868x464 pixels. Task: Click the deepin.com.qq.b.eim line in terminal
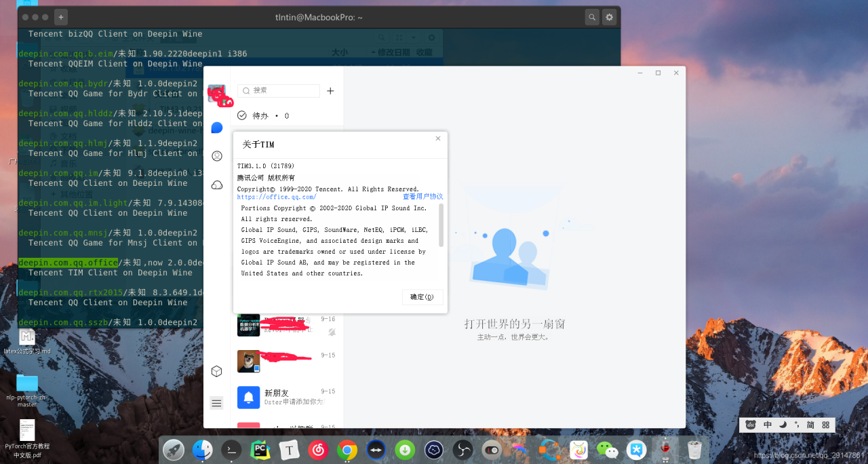pos(133,54)
